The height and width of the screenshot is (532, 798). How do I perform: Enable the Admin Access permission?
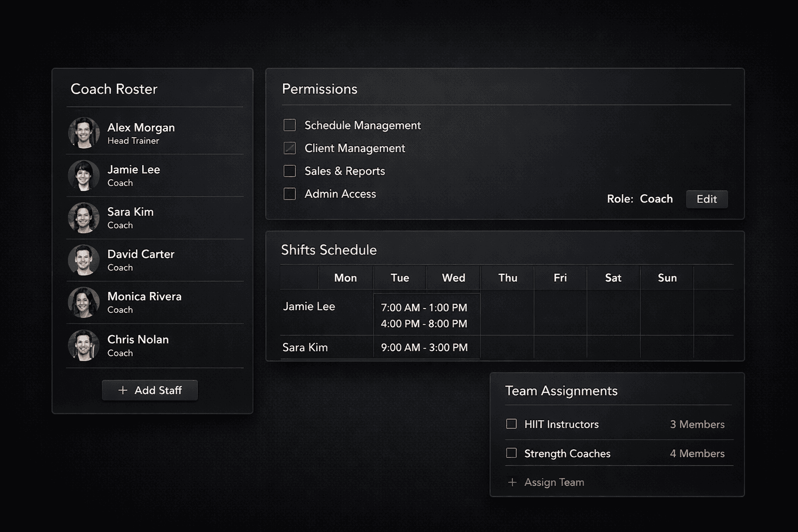[289, 194]
